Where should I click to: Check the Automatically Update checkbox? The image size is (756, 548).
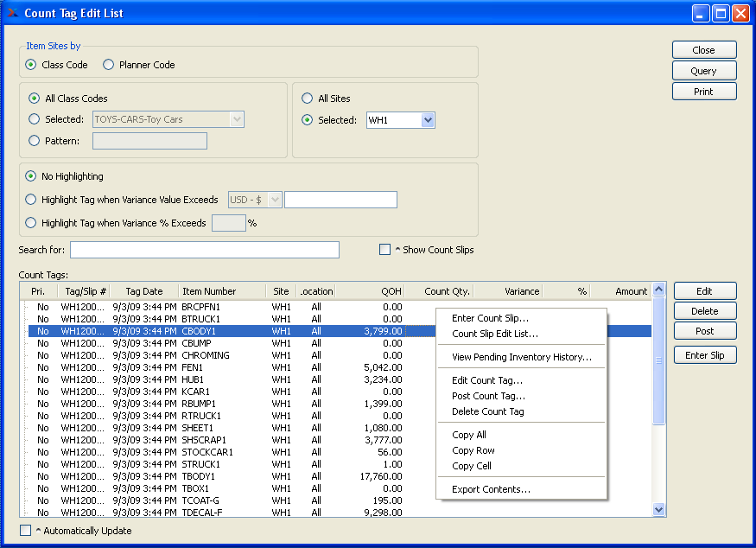click(25, 531)
